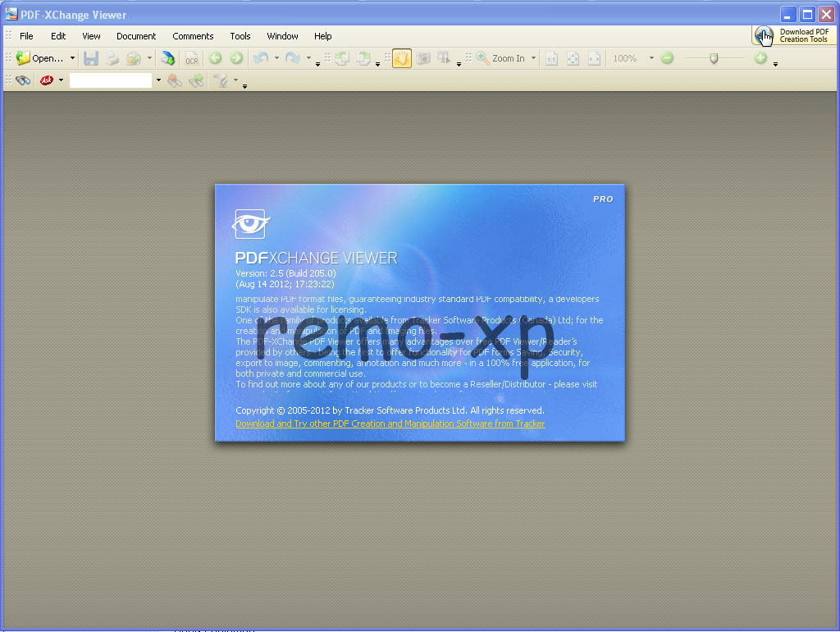
Task: Click the red Ask search provider icon
Action: click(x=47, y=80)
